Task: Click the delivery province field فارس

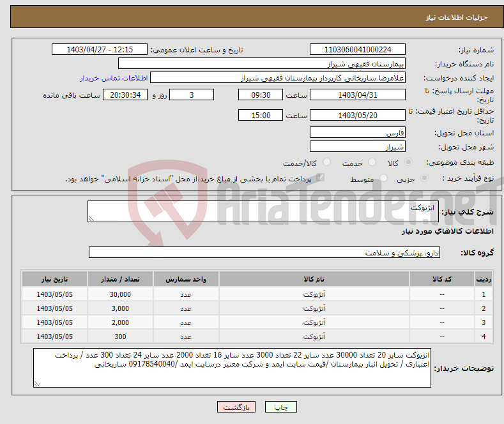Action: 358,132
